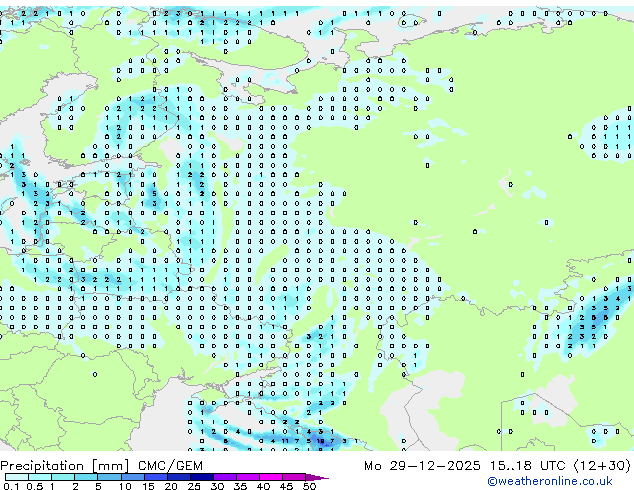
Task: Click the date text 'Mo 29-12-2025'
Action: (x=422, y=466)
